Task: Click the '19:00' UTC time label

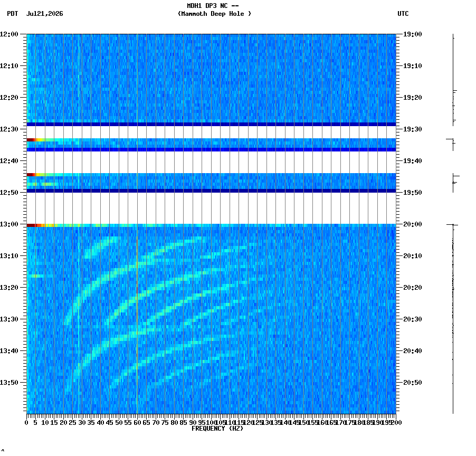Action: 413,34
